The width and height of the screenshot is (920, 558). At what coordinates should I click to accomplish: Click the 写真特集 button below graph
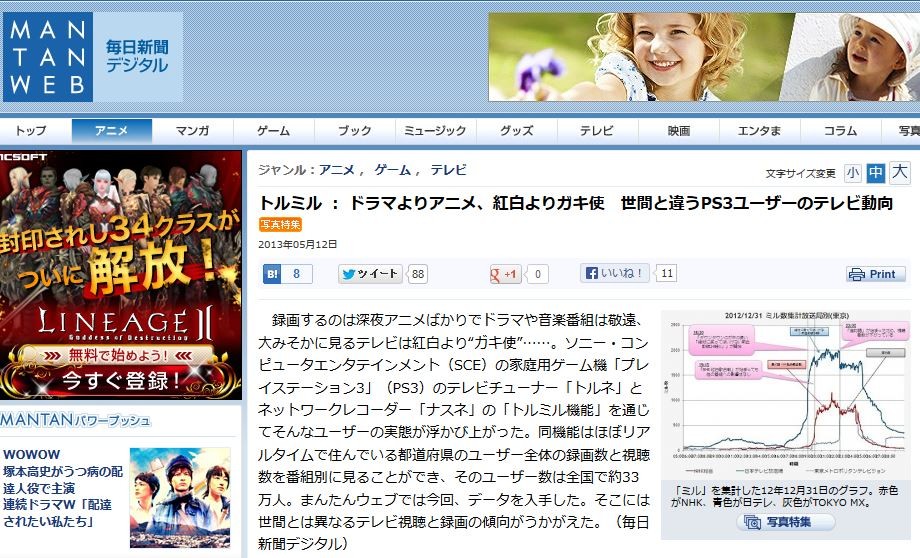pos(786,522)
